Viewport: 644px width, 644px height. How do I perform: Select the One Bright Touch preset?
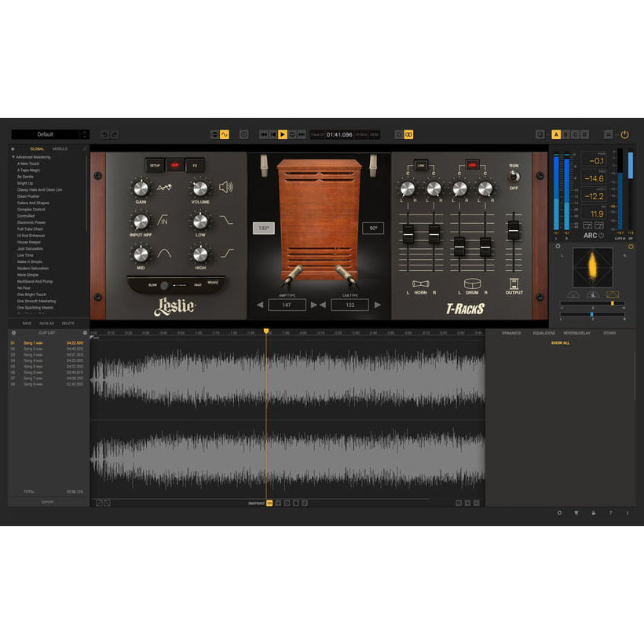coord(31,295)
